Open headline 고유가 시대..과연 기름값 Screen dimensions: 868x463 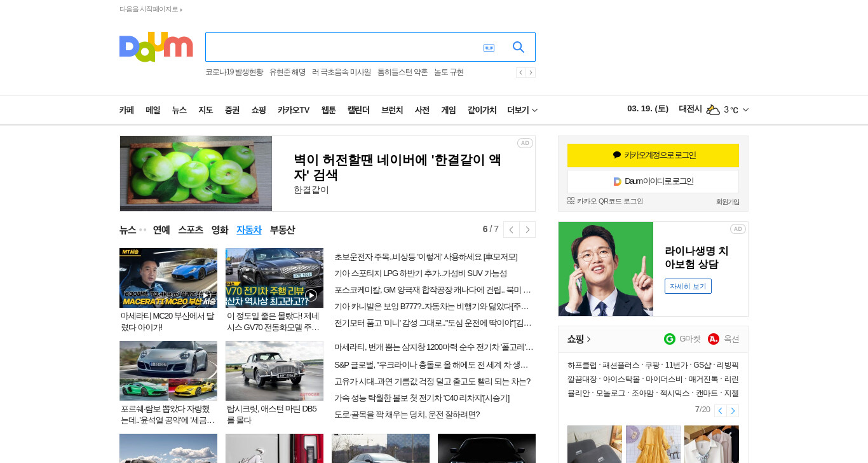tap(432, 382)
